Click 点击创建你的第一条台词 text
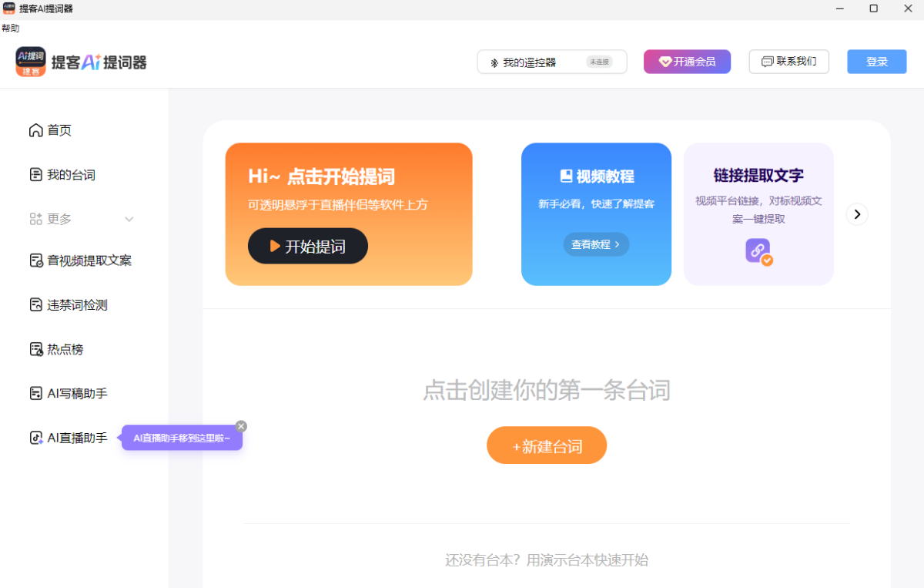Image resolution: width=924 pixels, height=588 pixels. (x=547, y=390)
